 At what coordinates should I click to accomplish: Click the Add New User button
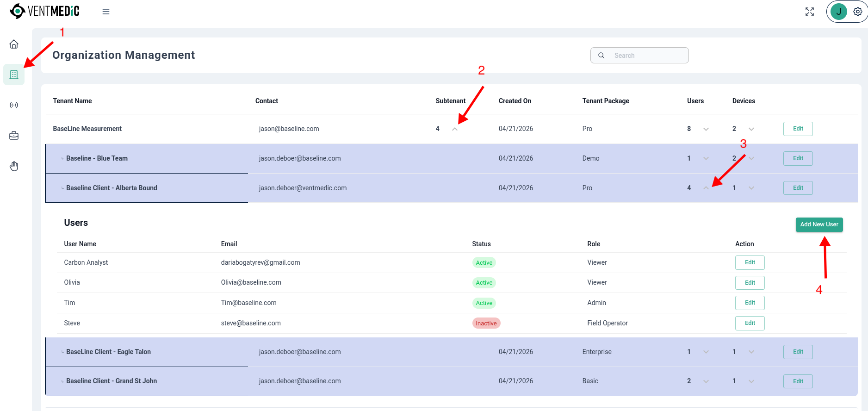[x=819, y=224]
